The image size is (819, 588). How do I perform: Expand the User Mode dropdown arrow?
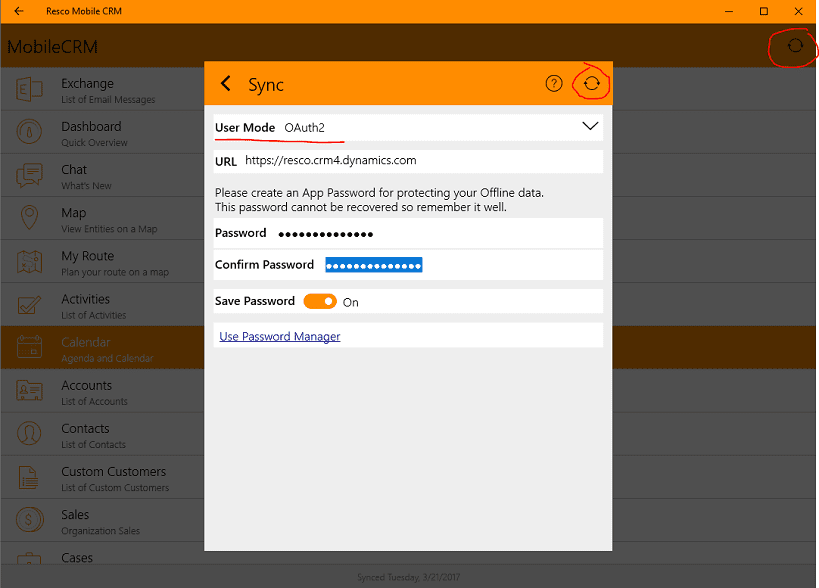click(x=590, y=126)
